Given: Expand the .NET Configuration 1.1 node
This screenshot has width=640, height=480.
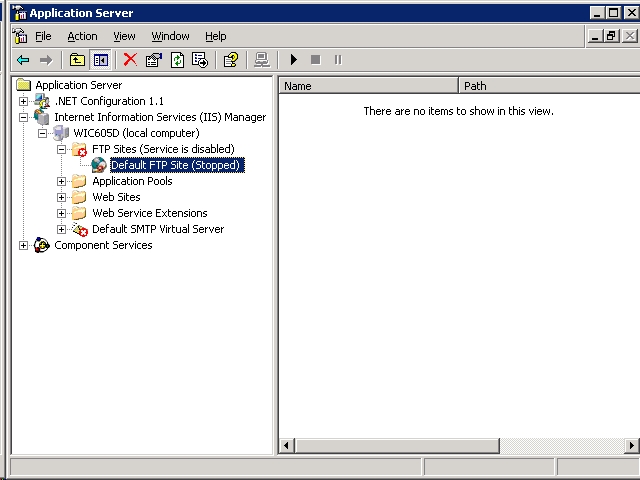Looking at the screenshot, I should pyautogui.click(x=24, y=101).
